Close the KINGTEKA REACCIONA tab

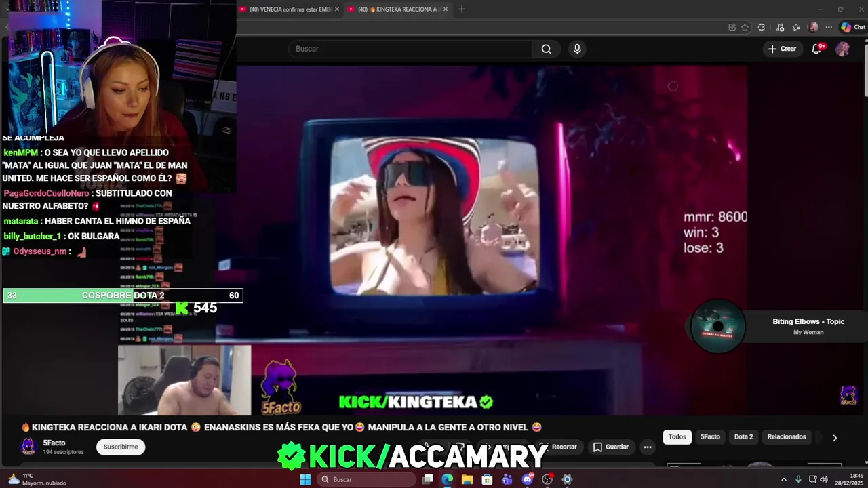(446, 9)
